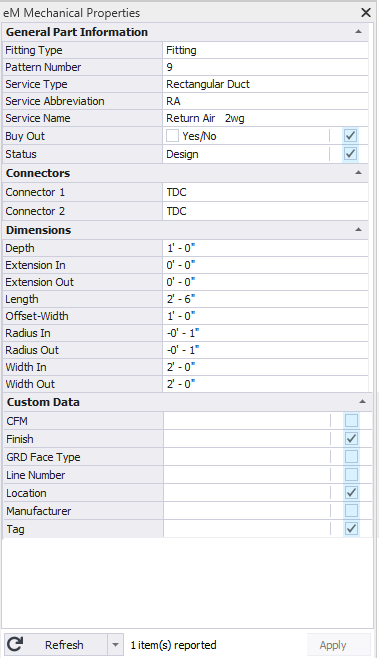The width and height of the screenshot is (379, 658).
Task: Close the eM Mechanical Properties panel
Action: click(x=366, y=13)
